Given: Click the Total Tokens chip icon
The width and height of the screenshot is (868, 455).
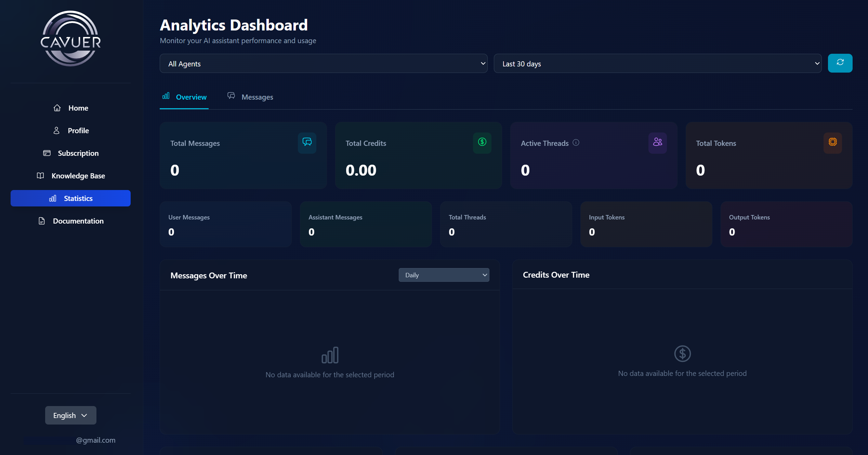Looking at the screenshot, I should click(832, 142).
